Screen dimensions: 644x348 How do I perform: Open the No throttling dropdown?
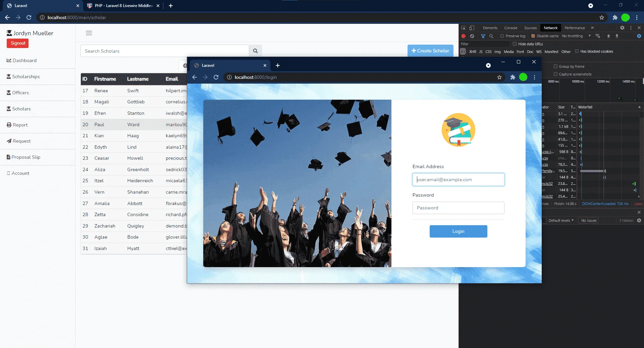[x=576, y=36]
